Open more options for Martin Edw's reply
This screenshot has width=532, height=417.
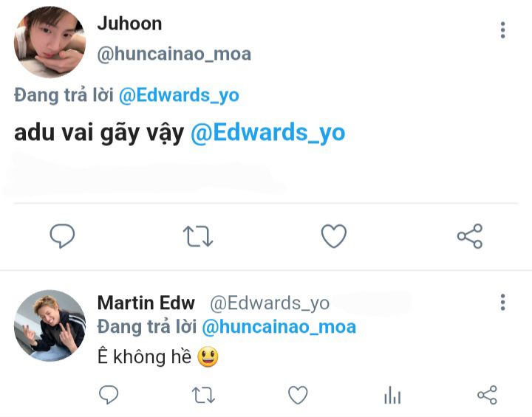tap(503, 302)
